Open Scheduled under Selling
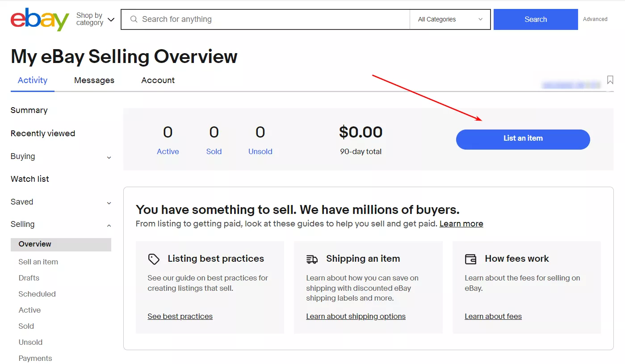Image resolution: width=625 pixels, height=364 pixels. tap(37, 294)
